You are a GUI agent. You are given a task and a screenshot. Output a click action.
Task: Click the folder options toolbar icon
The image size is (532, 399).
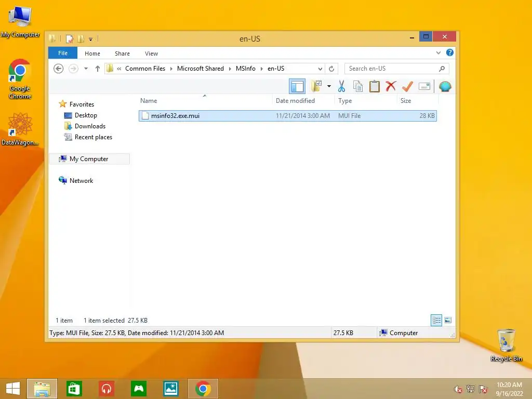(x=316, y=86)
